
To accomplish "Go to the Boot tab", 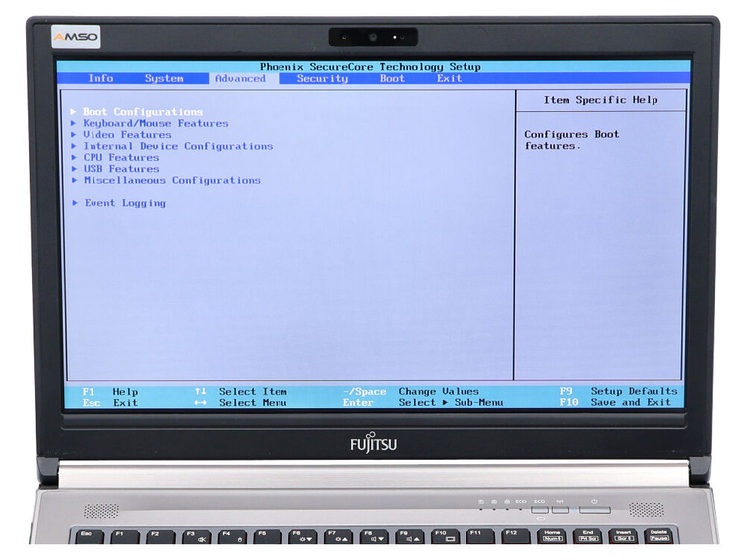I will click(x=392, y=78).
